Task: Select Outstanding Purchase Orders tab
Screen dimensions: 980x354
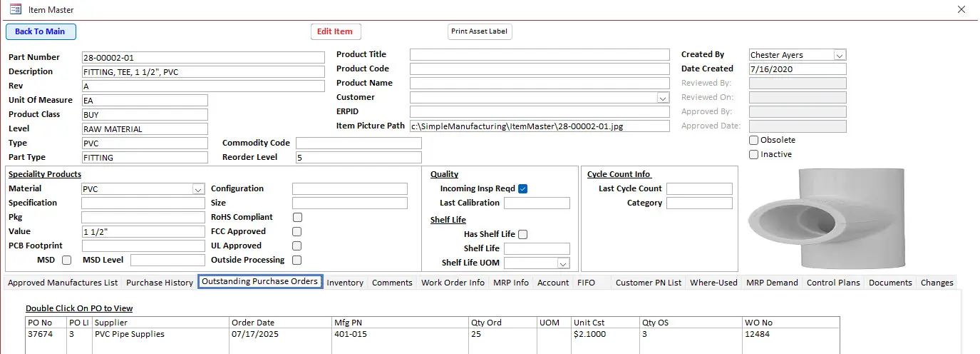Action: [x=259, y=282]
